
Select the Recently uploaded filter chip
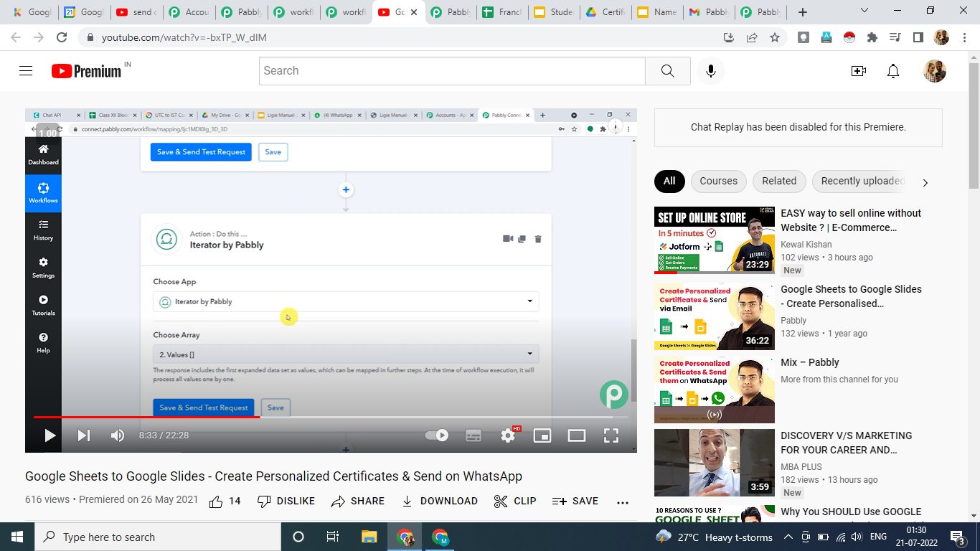tap(862, 182)
